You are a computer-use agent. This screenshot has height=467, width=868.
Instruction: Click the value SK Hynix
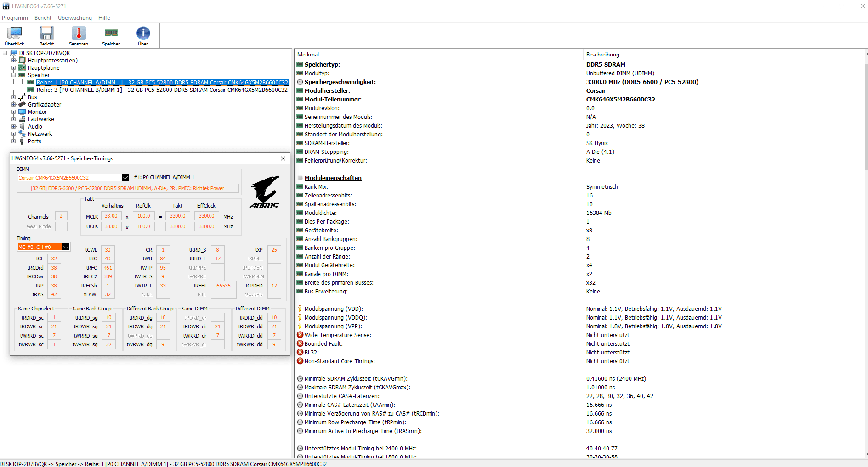click(597, 143)
